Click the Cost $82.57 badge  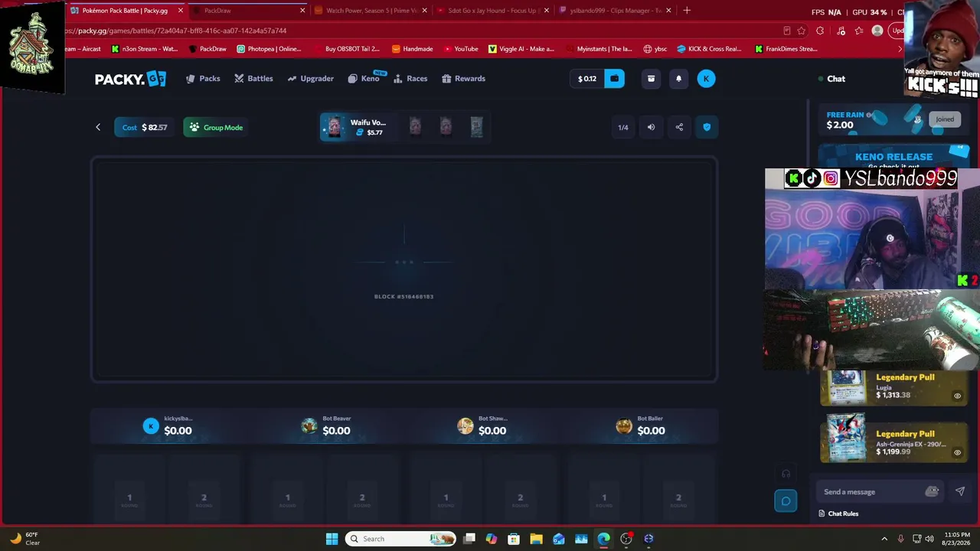tap(145, 127)
